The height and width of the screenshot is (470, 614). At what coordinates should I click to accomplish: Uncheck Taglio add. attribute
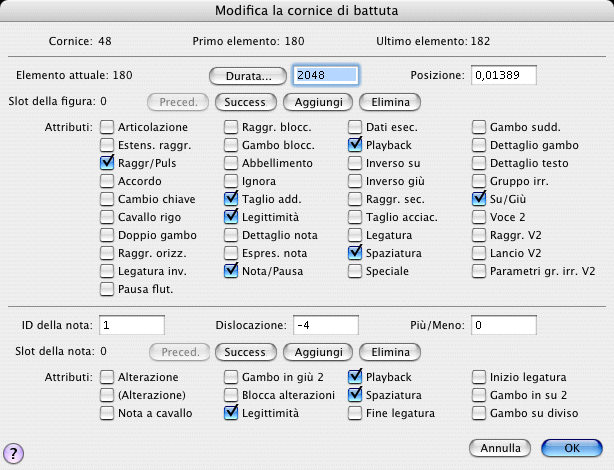(x=231, y=199)
